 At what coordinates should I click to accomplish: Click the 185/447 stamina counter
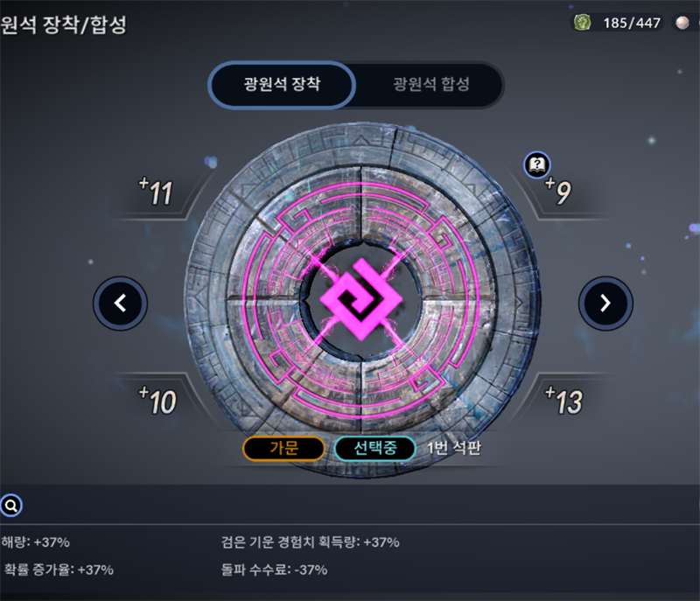point(632,23)
